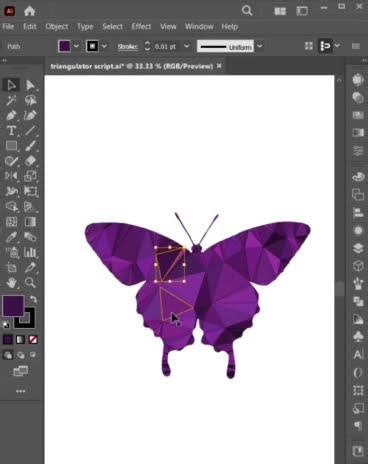Viewport: 368px width, 464px height.
Task: Set paint mode to None
Action: coord(33,340)
